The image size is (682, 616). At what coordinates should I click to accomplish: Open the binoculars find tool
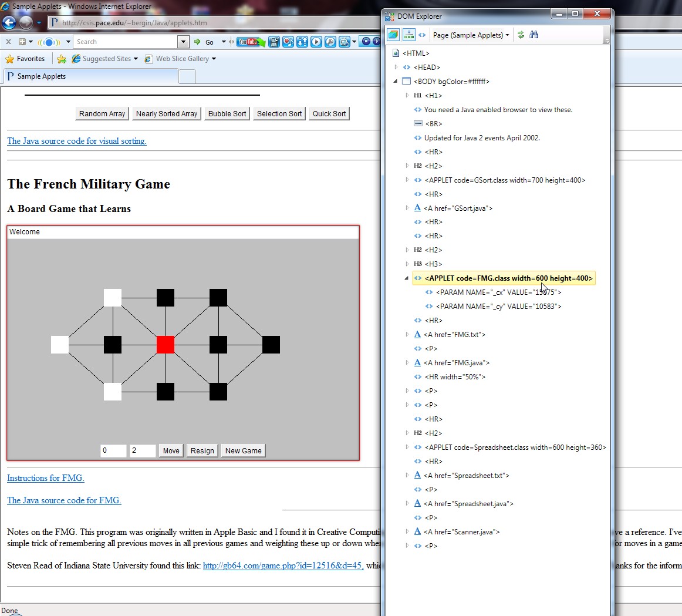534,35
